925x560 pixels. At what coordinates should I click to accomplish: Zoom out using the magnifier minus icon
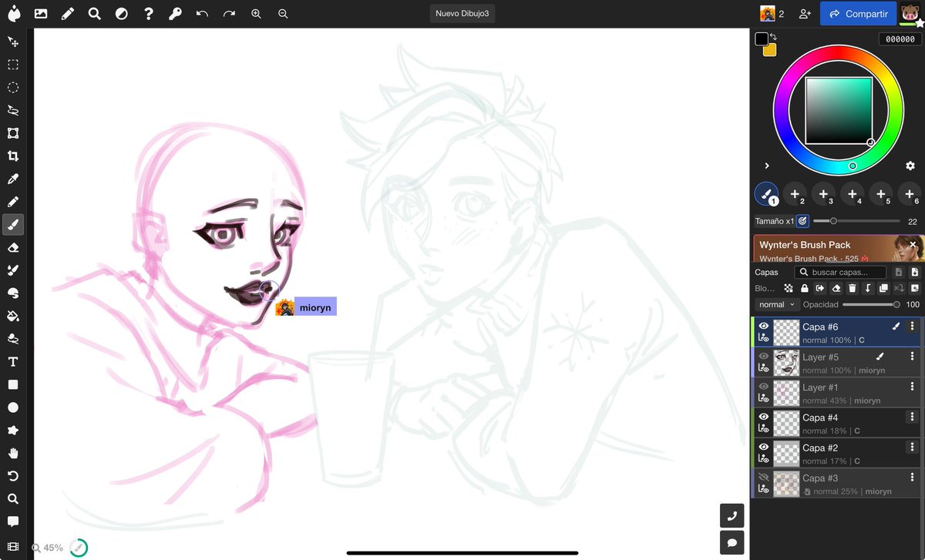[x=283, y=14]
